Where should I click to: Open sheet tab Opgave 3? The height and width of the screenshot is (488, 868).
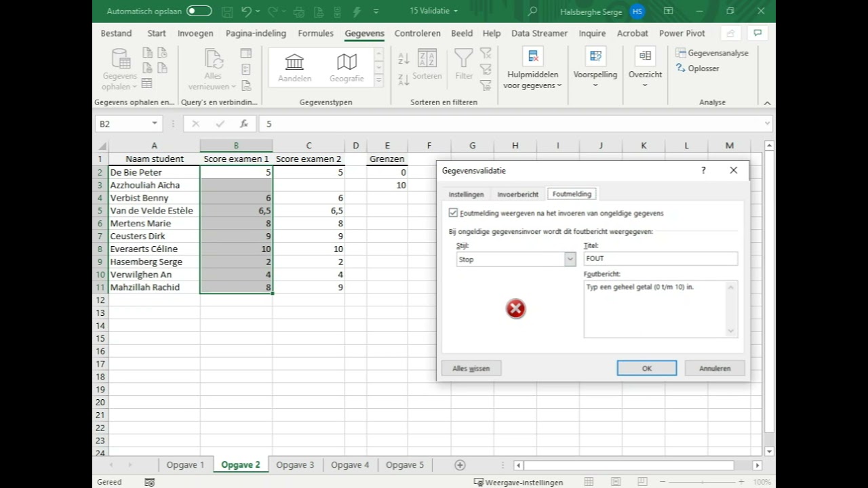[295, 465]
